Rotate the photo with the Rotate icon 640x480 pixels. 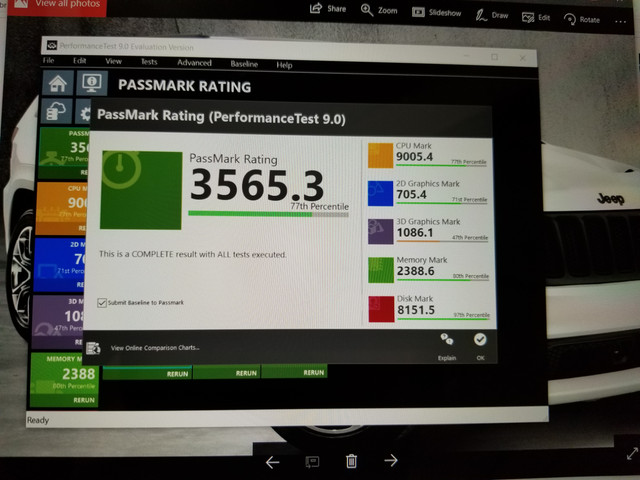[x=569, y=19]
